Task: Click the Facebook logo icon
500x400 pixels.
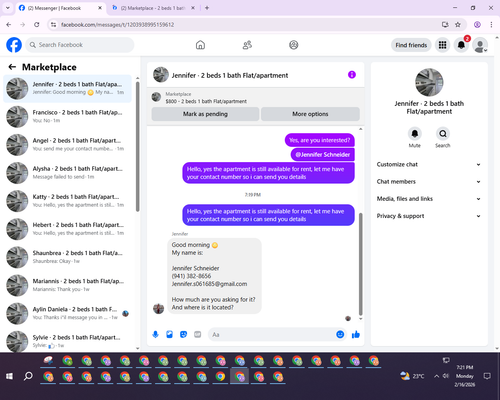Action: pos(14,45)
